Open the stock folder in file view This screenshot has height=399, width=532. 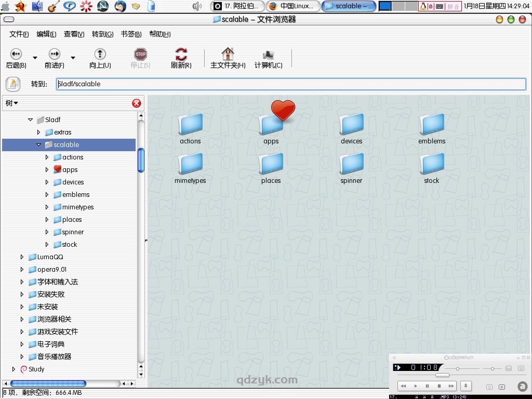432,164
